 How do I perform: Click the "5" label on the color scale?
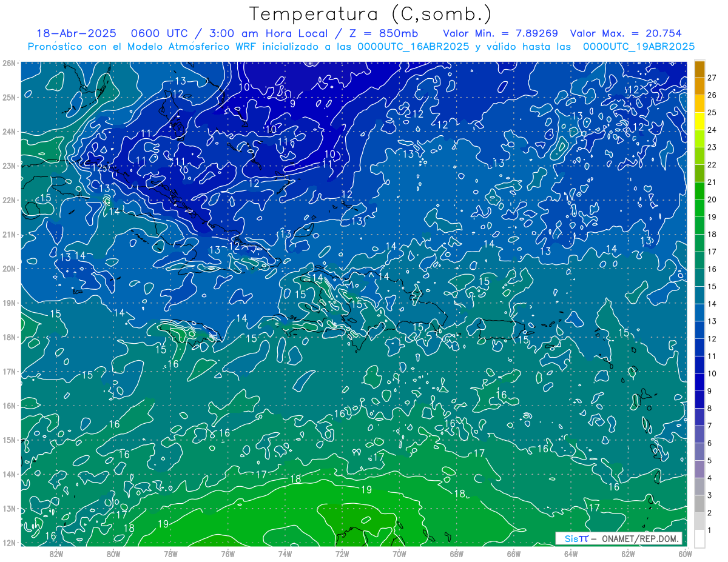(710, 461)
